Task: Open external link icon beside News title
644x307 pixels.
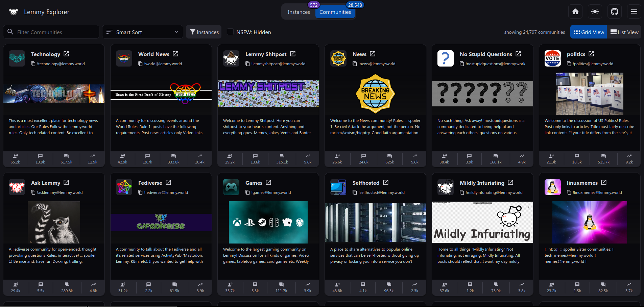Action: point(373,54)
